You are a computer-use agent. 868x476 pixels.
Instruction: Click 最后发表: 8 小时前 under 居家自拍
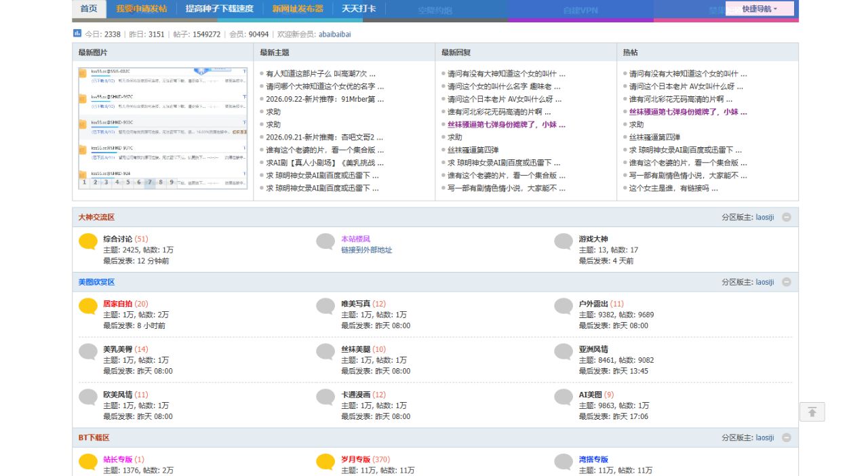pos(134,326)
